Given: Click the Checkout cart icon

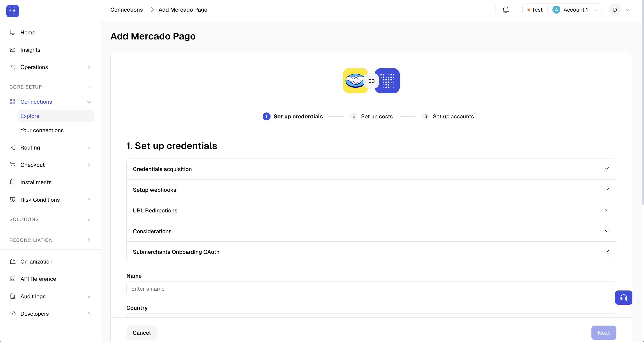Looking at the screenshot, I should click(x=12, y=165).
